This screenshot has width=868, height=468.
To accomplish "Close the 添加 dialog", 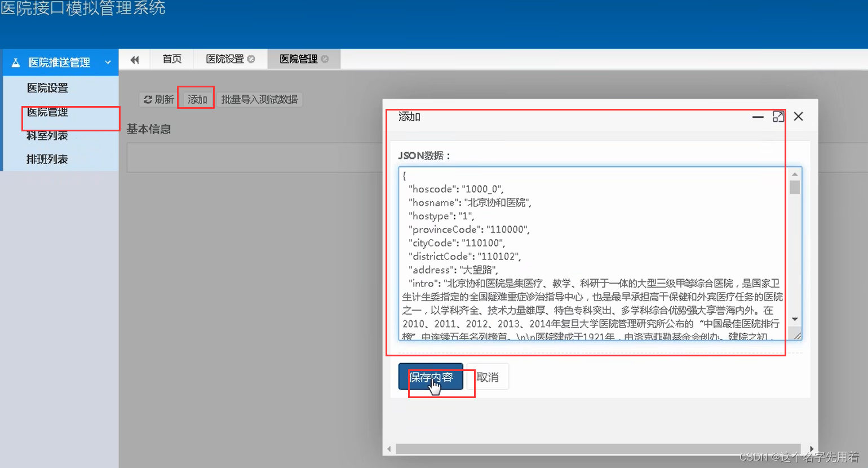I will pyautogui.click(x=799, y=117).
